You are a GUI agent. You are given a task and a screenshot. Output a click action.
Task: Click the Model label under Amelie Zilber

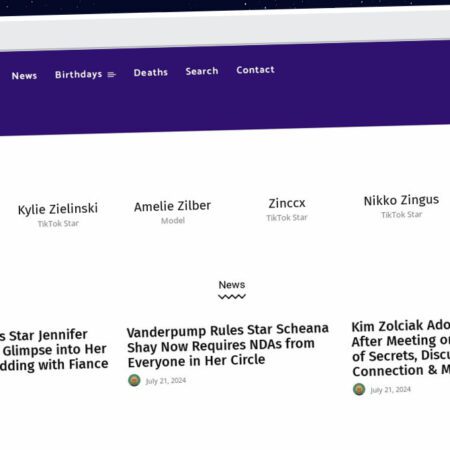click(x=173, y=220)
